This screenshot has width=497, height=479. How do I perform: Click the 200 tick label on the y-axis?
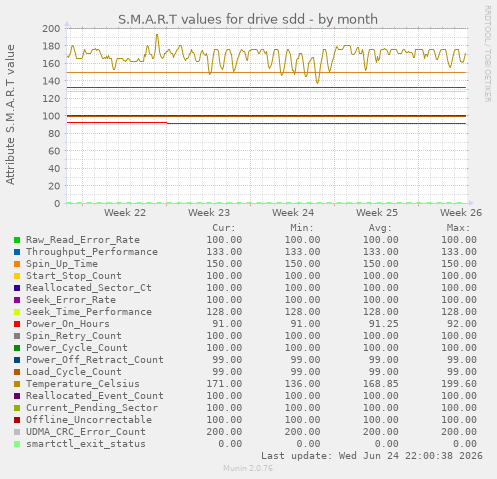coord(51,28)
